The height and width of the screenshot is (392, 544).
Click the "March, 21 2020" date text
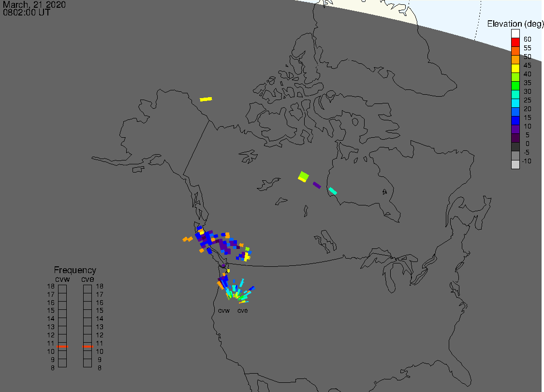pyautogui.click(x=34, y=5)
